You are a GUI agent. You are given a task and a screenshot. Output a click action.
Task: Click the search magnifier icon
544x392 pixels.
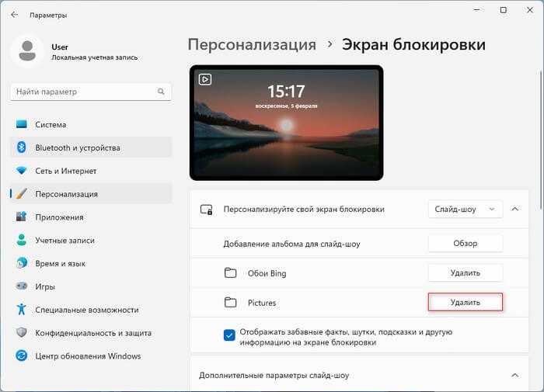point(161,92)
